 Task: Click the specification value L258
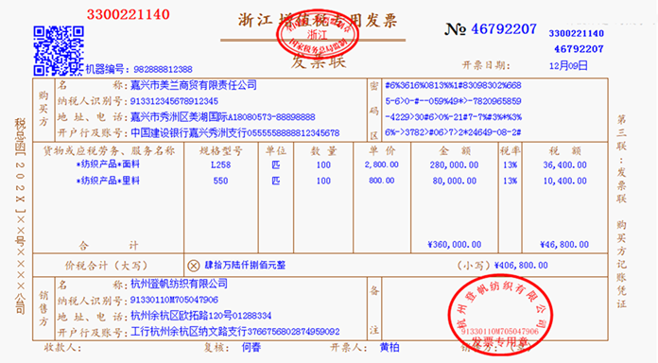tap(221, 165)
